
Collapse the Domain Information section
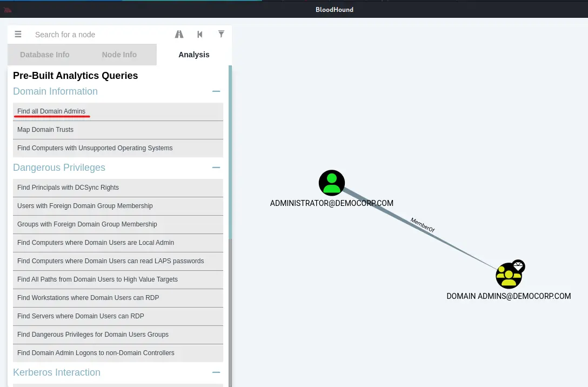(216, 91)
